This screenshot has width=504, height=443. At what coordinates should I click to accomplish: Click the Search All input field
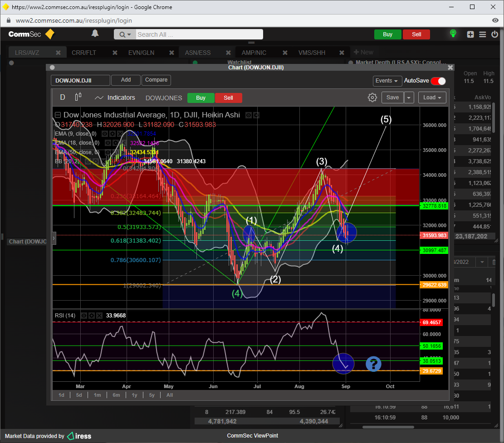(199, 34)
